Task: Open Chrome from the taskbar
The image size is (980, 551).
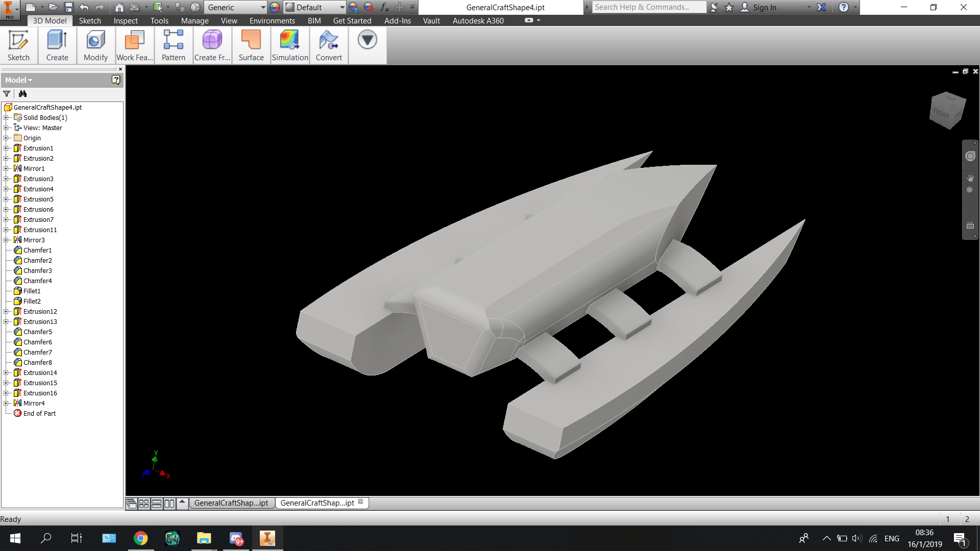Action: click(x=140, y=538)
